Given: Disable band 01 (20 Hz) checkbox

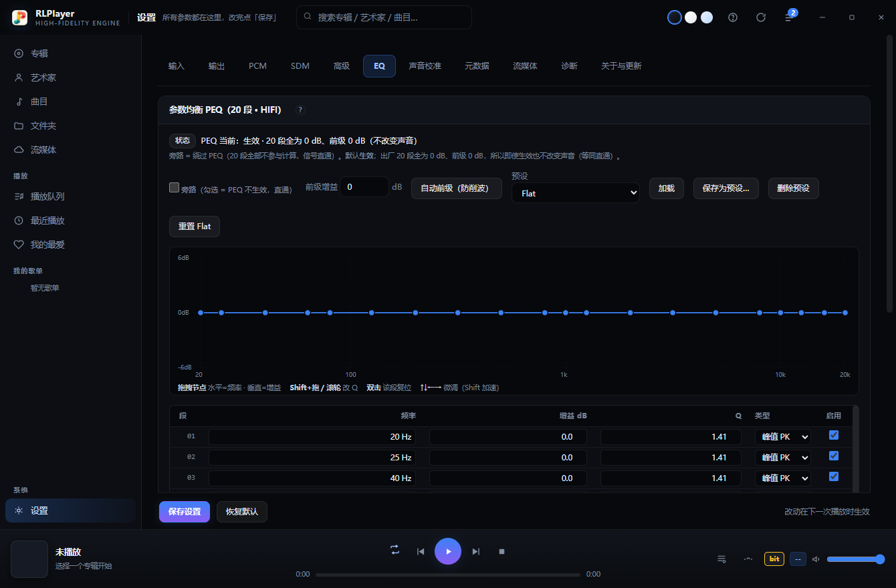Looking at the screenshot, I should pos(833,435).
